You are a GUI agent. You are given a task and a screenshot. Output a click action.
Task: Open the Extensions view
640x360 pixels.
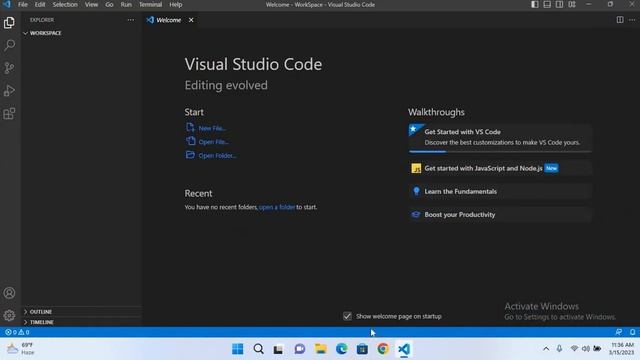pyautogui.click(x=9, y=113)
